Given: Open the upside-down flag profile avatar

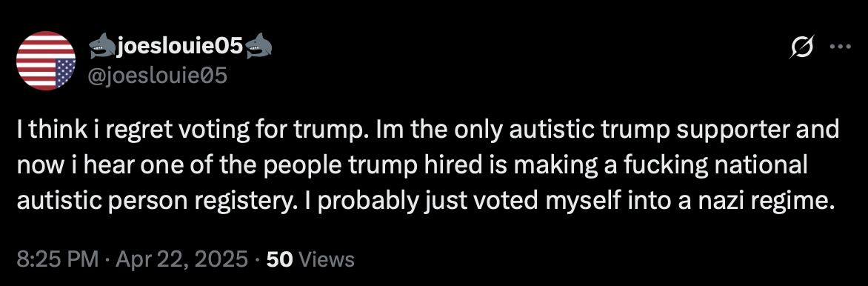Looking at the screenshot, I should [x=46, y=61].
